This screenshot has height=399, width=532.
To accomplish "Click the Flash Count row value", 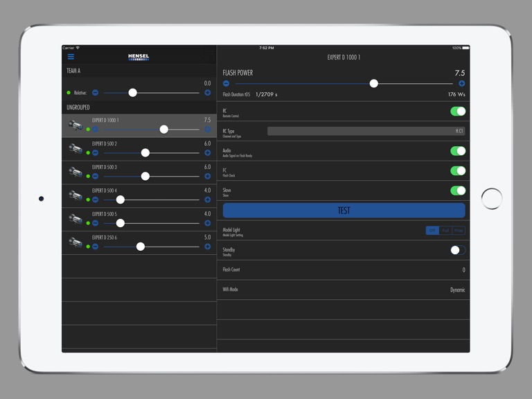I will pos(463,269).
